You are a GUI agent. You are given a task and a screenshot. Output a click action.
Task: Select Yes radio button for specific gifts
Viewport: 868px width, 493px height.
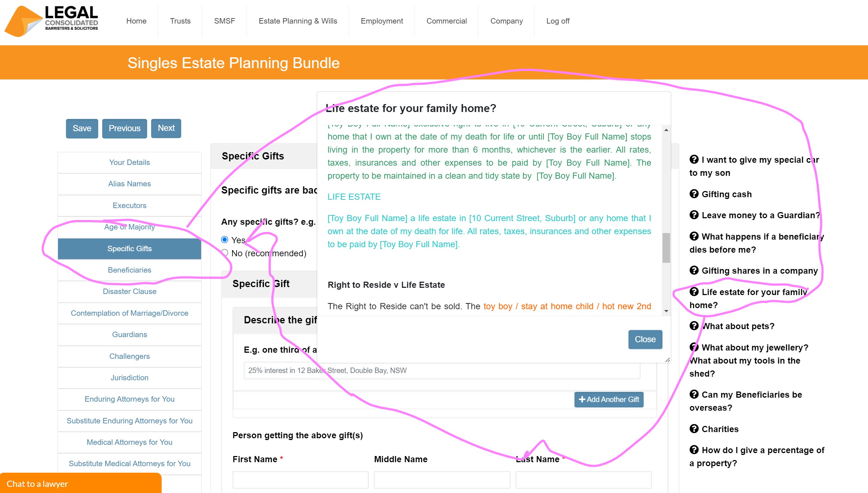coord(225,239)
